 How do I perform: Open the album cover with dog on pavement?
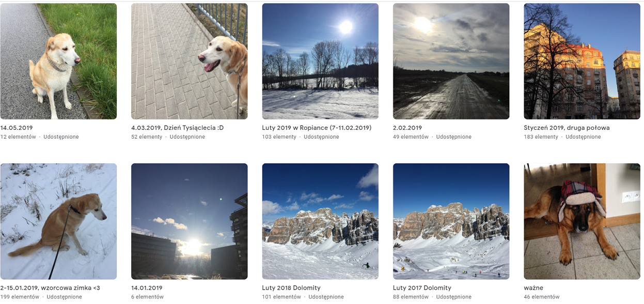click(x=190, y=61)
